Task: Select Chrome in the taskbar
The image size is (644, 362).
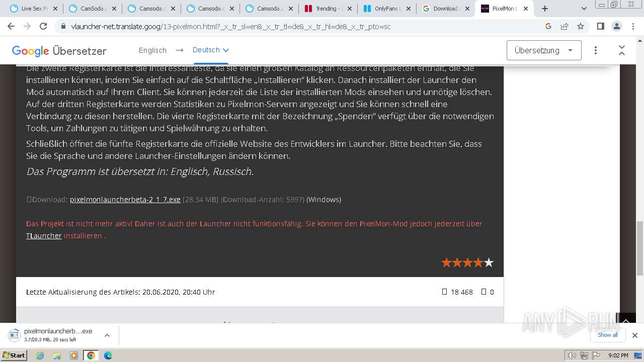Action: 91,355
